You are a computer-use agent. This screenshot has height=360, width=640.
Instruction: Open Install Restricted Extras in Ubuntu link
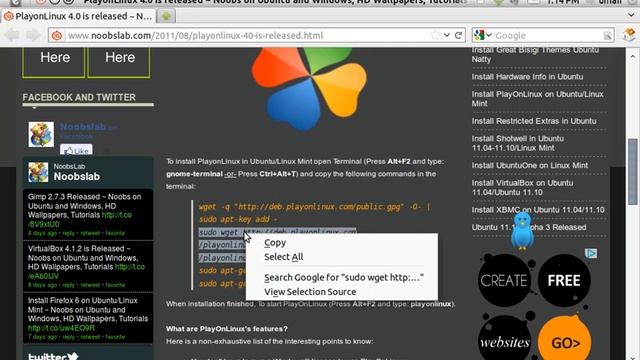pos(534,121)
